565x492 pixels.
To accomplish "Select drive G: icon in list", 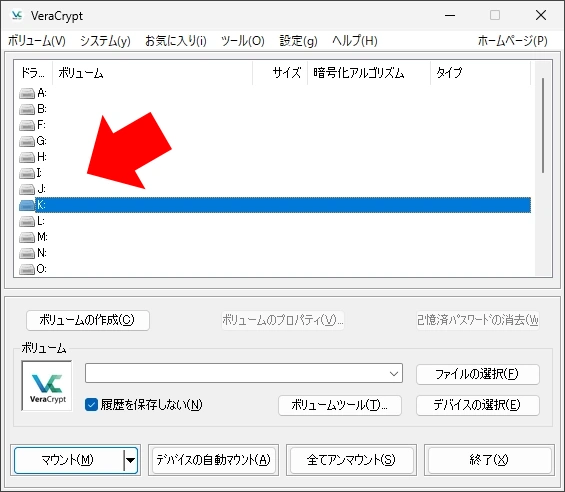I will pyautogui.click(x=27, y=141).
